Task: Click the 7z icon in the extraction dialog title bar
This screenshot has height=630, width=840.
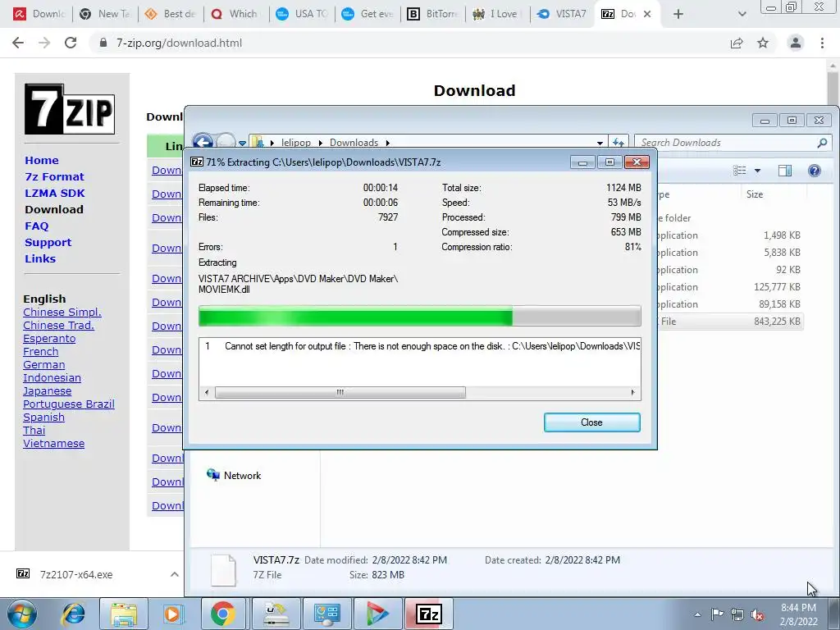Action: pyautogui.click(x=197, y=162)
